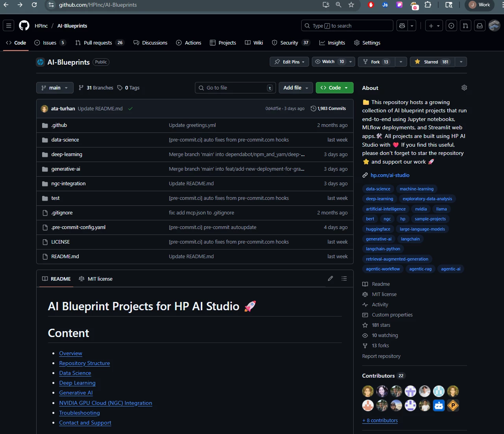This screenshot has width=504, height=434.
Task: Click the Go to file search field
Action: pos(235,88)
